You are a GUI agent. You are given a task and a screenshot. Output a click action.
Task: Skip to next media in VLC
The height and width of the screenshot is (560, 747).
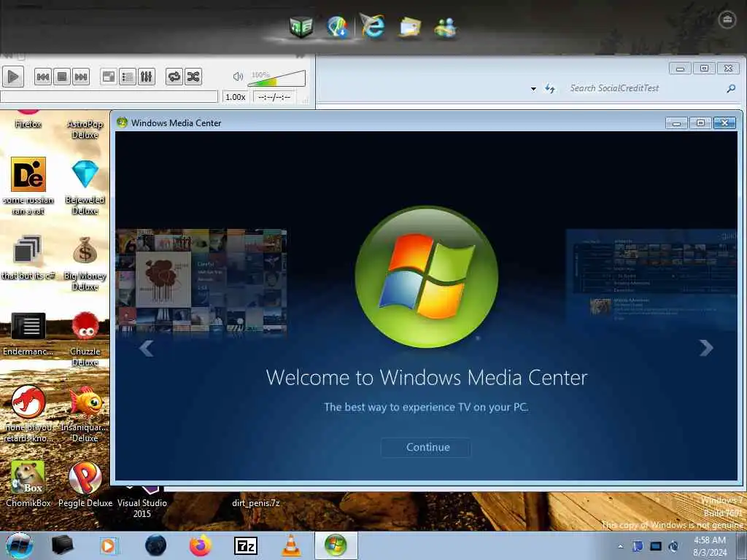(x=81, y=77)
